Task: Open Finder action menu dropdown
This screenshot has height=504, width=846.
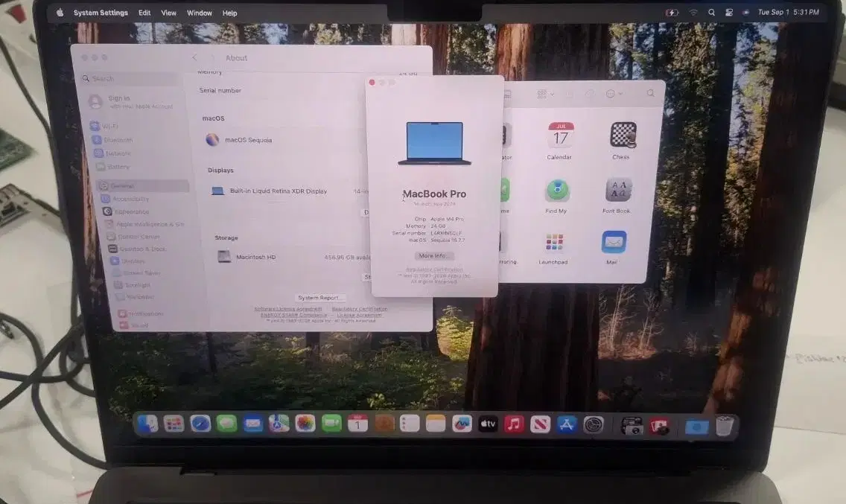Action: (x=614, y=93)
